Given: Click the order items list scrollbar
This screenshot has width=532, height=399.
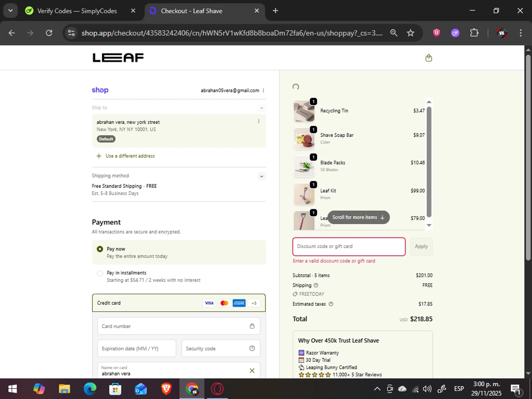Looking at the screenshot, I should [x=429, y=162].
